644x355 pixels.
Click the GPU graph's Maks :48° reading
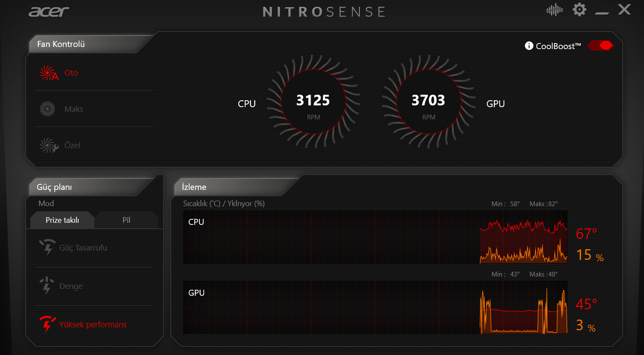coord(543,274)
